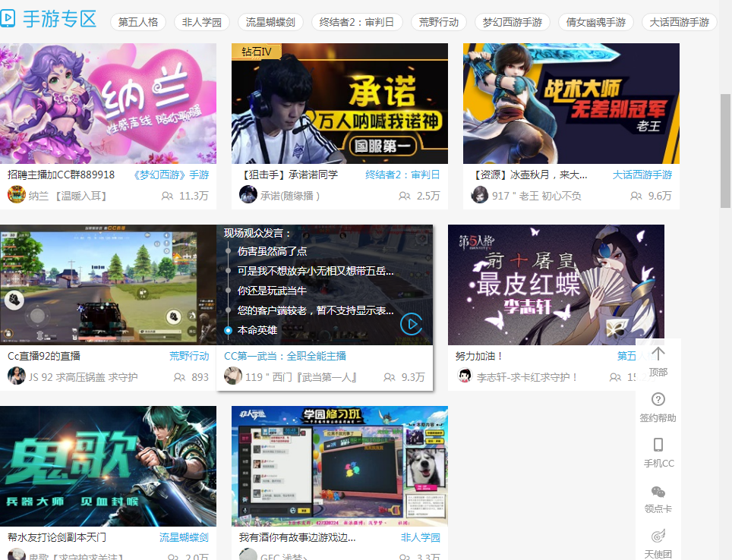Screen dimensions: 732x560
Task: Click comment 你还是玩武当牛 in hovered card
Action: tap(272, 291)
